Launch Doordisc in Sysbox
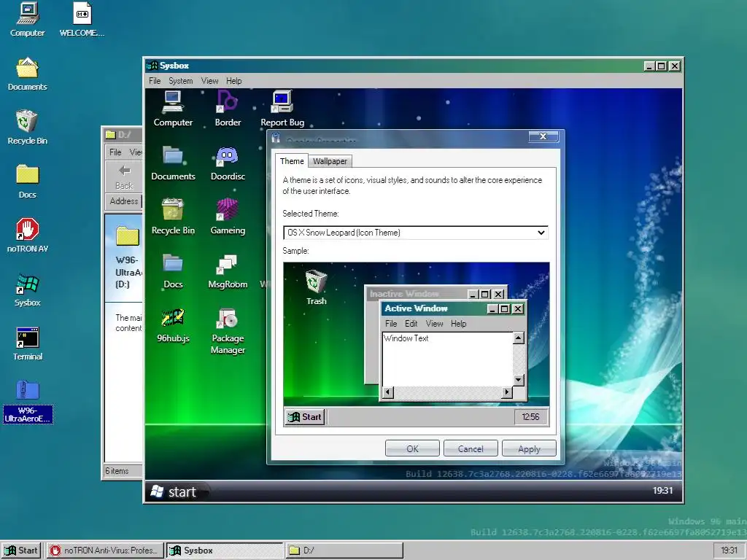Screen dimensions: 747x560 [228, 163]
